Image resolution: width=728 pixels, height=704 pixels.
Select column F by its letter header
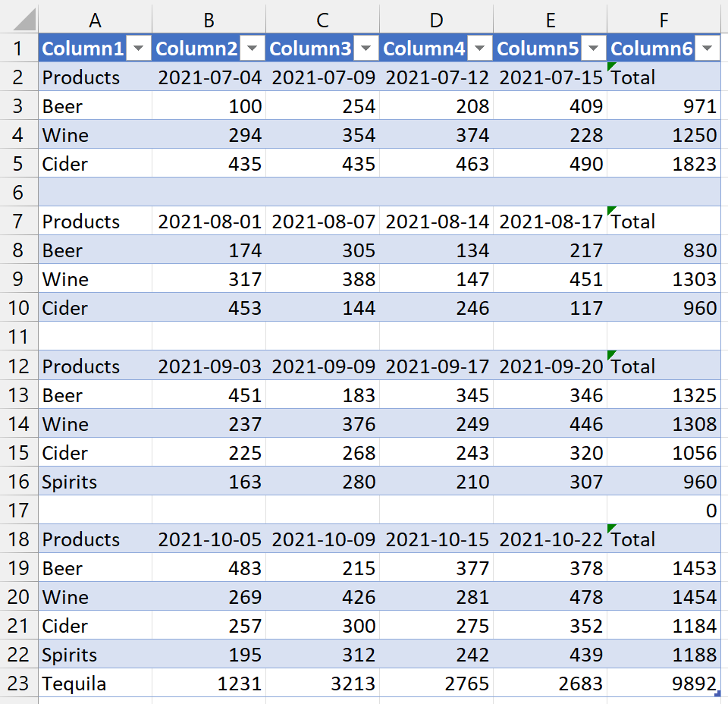click(664, 20)
